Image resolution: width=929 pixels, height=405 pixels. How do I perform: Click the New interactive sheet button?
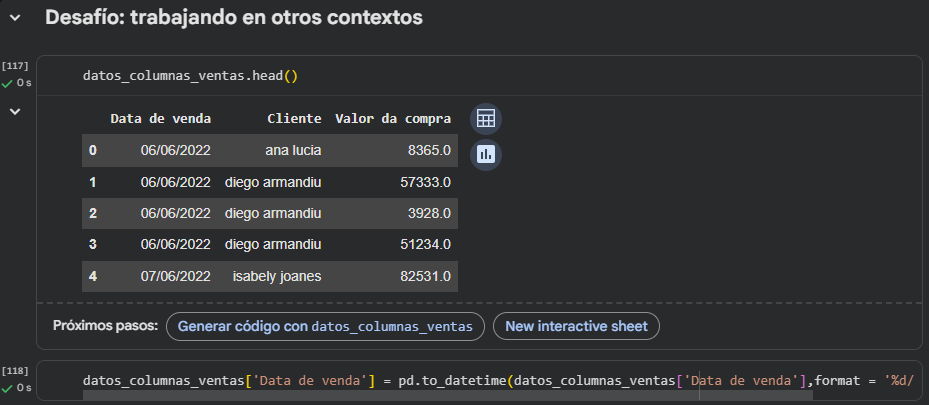point(576,326)
